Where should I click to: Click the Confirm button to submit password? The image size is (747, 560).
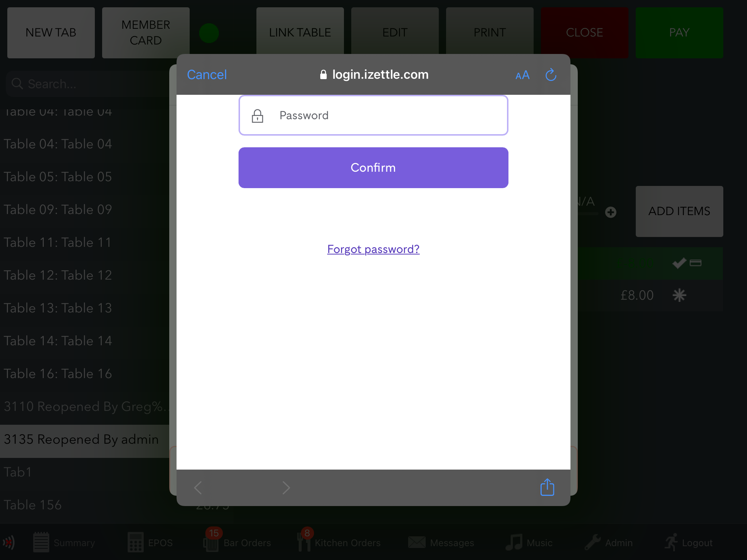(373, 168)
